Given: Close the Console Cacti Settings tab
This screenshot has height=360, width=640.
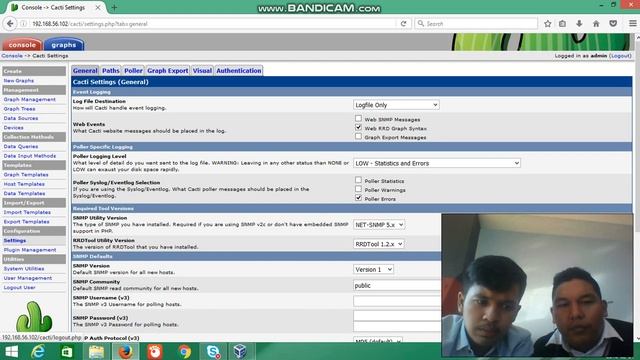Looking at the screenshot, I should pyautogui.click(x=98, y=7).
